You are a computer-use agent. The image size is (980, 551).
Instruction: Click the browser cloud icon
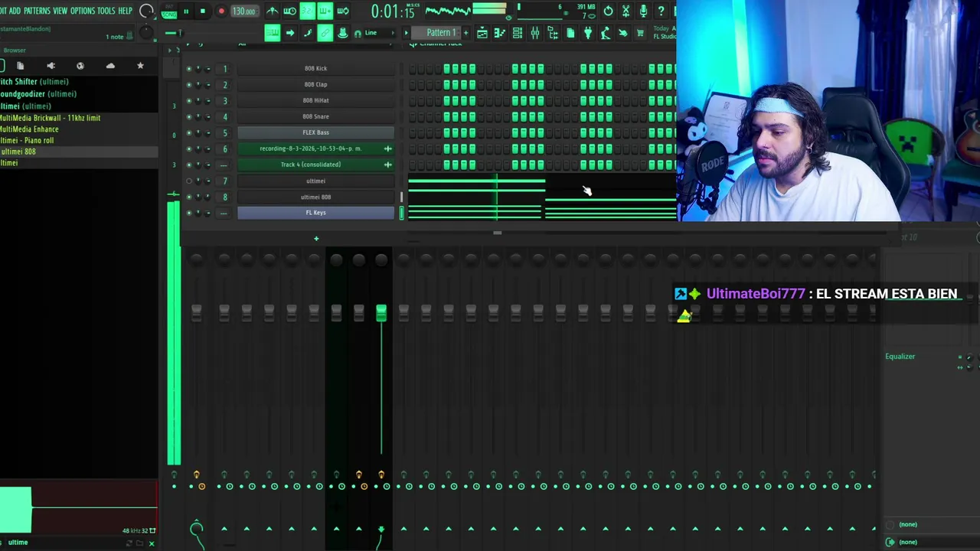pos(110,66)
